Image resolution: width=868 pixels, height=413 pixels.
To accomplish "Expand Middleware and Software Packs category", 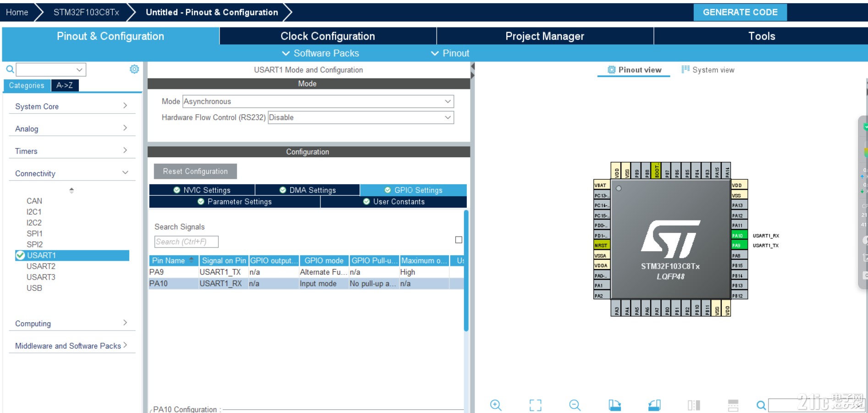I will pyautogui.click(x=72, y=346).
